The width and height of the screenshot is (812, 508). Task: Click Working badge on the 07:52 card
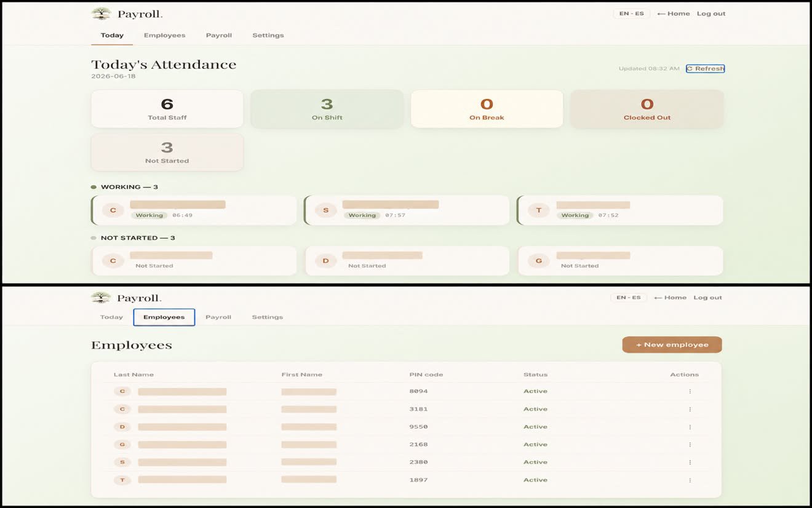[x=575, y=215]
